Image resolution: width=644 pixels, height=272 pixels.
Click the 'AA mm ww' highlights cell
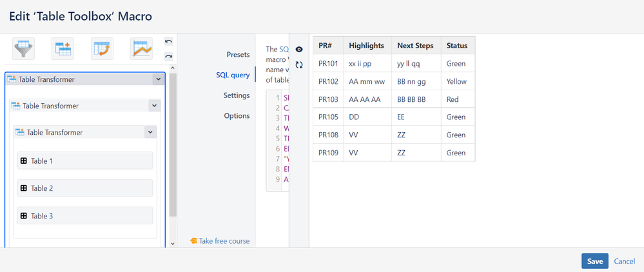pos(367,81)
